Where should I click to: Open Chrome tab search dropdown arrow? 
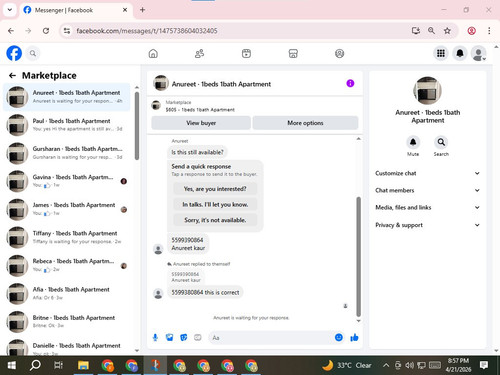(x=10, y=10)
